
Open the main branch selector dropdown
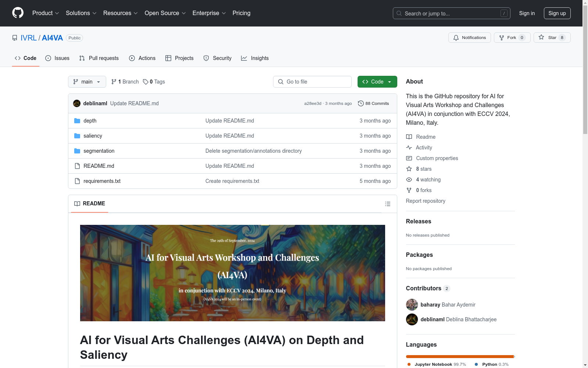click(87, 82)
